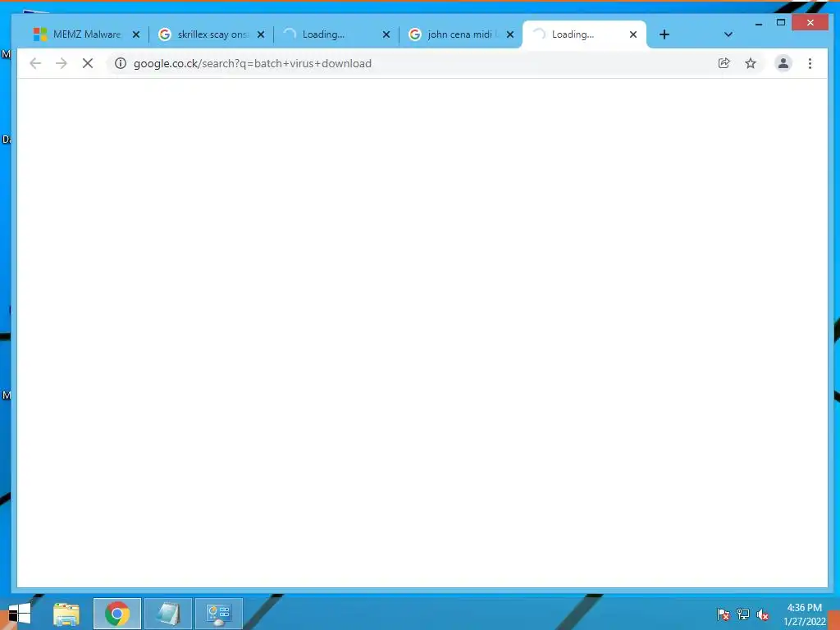Click the Microsoft favicon on MEMZ tab
Viewport: 840px width, 630px height.
coord(40,34)
